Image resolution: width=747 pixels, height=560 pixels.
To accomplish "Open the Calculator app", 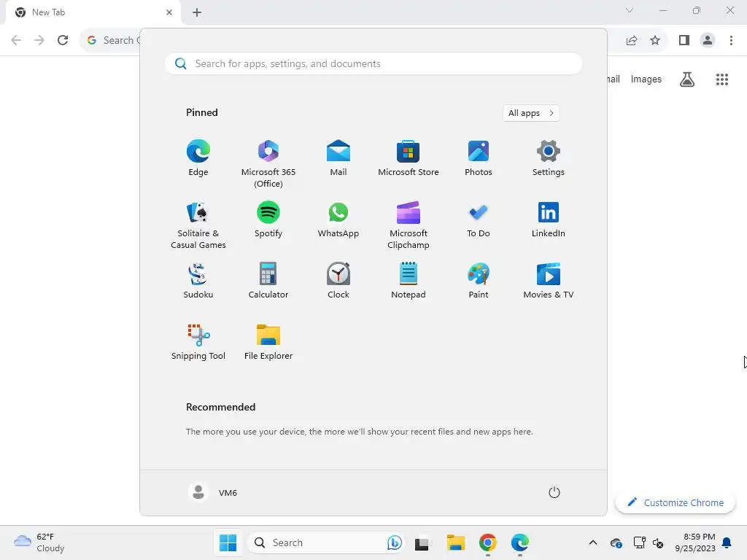I will [268, 281].
